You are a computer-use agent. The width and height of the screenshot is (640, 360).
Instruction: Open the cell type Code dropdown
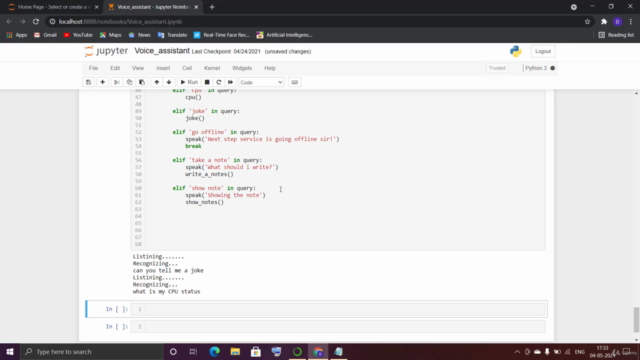click(261, 82)
